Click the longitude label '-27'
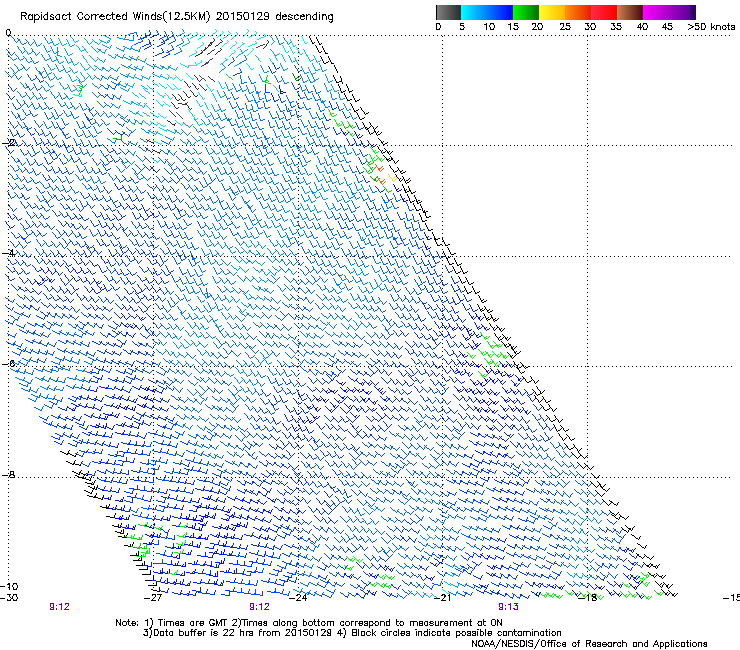This screenshot has height=650, width=740. (x=153, y=598)
